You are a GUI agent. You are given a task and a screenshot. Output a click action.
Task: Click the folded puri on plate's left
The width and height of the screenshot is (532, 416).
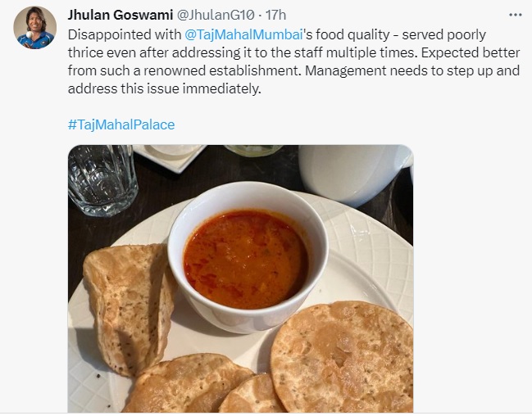pyautogui.click(x=127, y=303)
